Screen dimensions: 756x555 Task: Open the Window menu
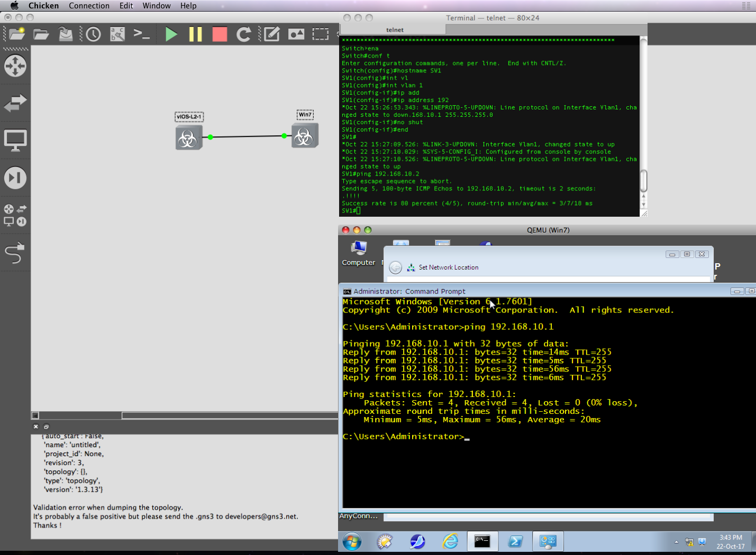[x=157, y=6]
